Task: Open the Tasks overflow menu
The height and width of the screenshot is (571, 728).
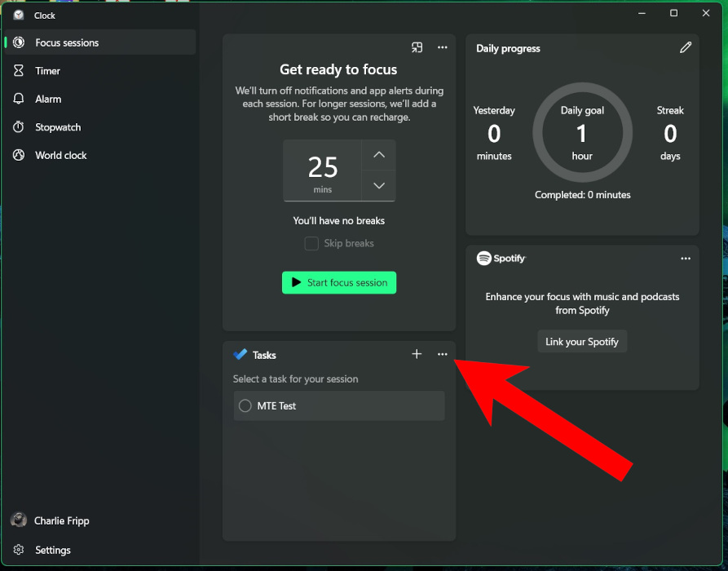Action: (x=442, y=354)
